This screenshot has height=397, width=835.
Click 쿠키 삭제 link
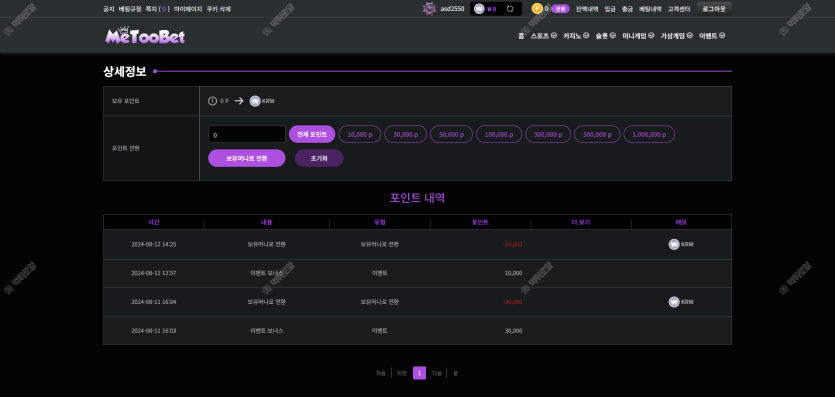click(x=218, y=9)
